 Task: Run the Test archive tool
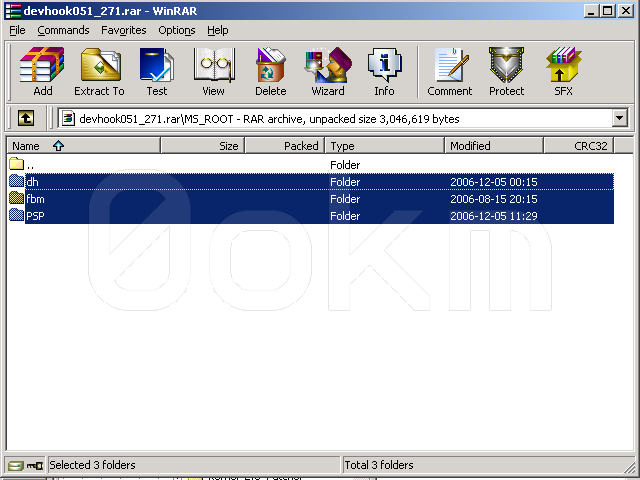pyautogui.click(x=157, y=71)
